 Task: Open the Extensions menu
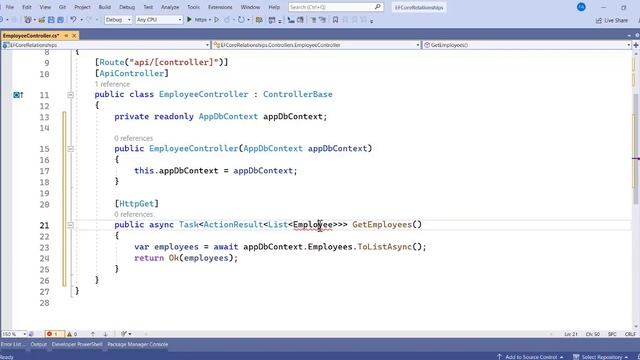(220, 7)
